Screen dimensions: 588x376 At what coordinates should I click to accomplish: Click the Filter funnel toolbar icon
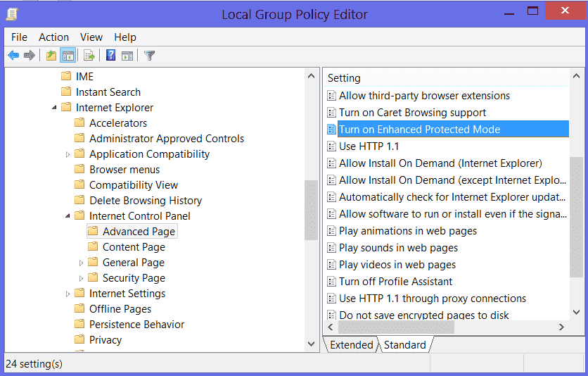tap(149, 56)
